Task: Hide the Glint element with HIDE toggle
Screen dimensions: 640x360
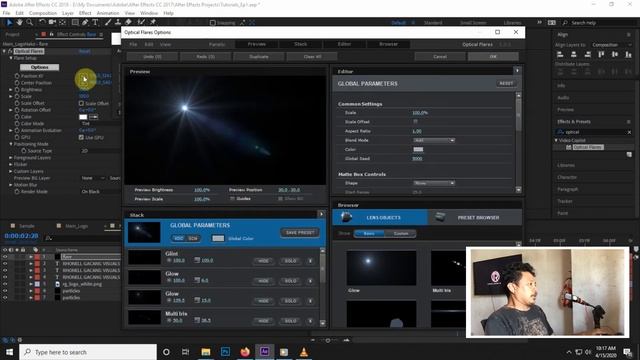Action: [264, 260]
